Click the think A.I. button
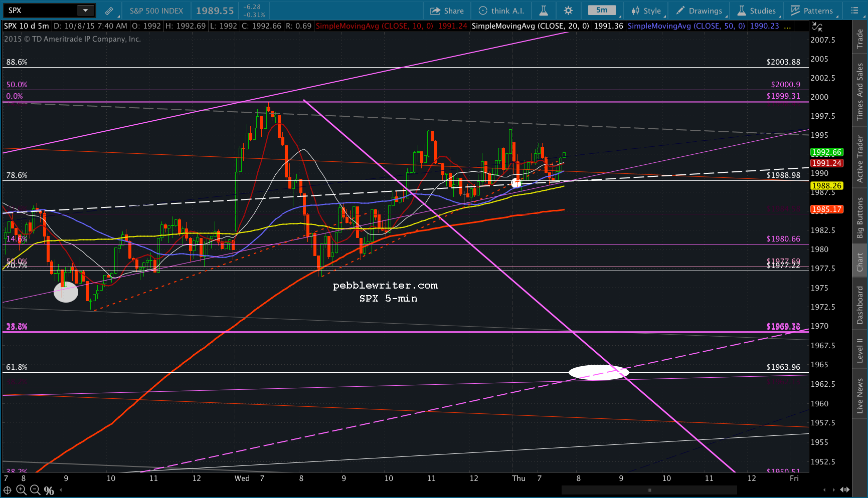 click(x=501, y=11)
